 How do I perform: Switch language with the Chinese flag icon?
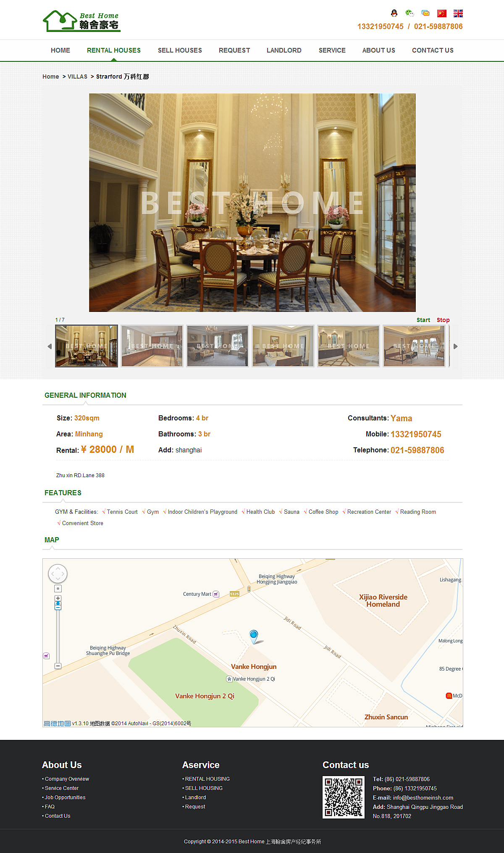[x=441, y=13]
